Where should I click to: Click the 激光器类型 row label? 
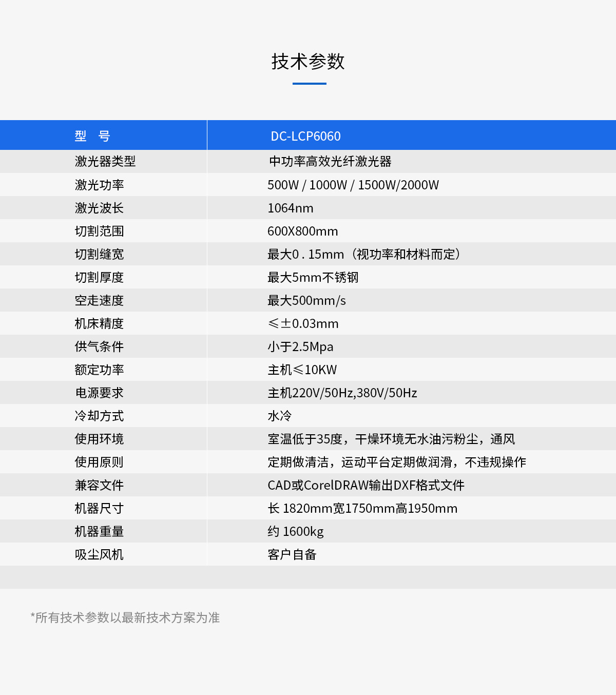click(x=105, y=161)
